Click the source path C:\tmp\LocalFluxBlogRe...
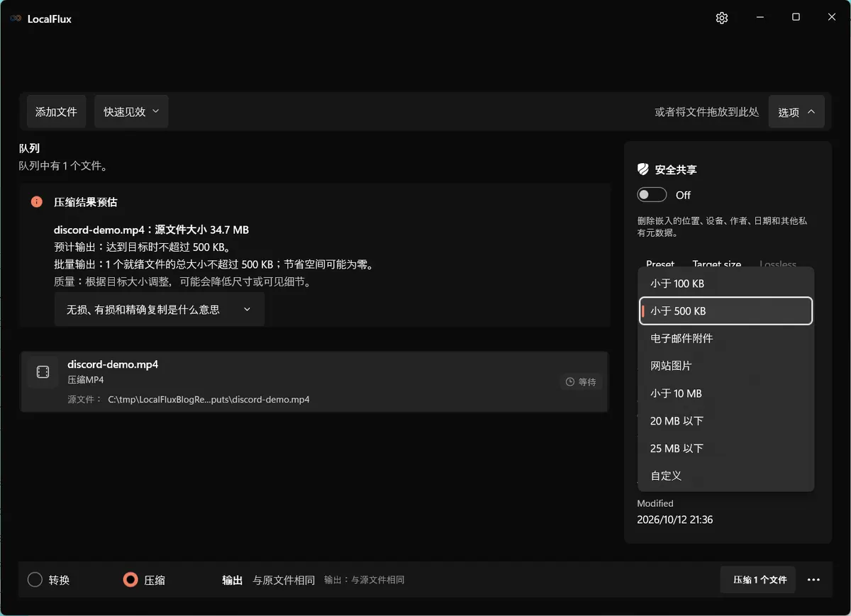This screenshot has height=616, width=851. (x=208, y=399)
